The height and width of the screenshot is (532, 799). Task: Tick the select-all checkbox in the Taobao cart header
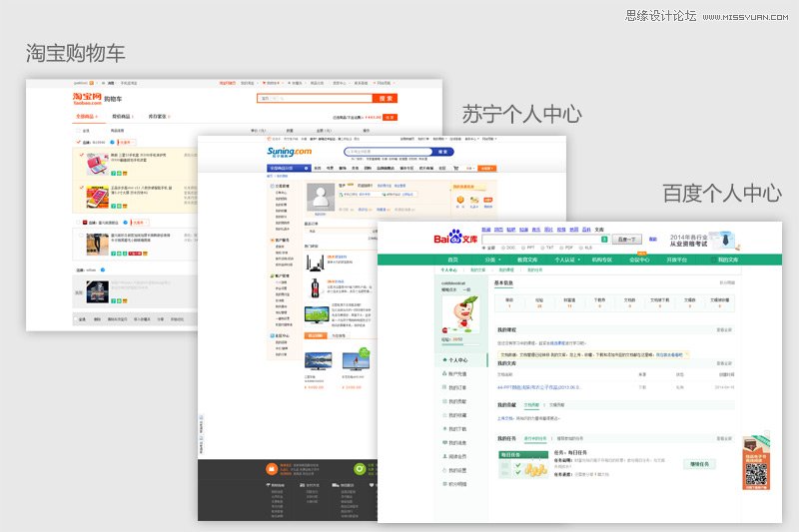78,131
